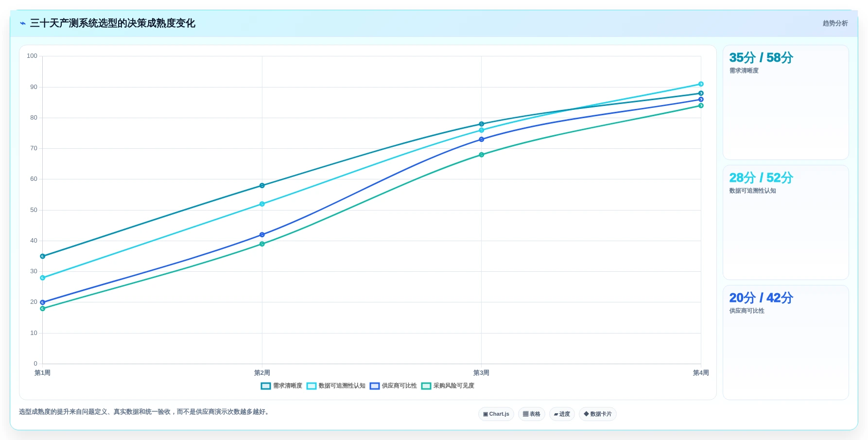The width and height of the screenshot is (868, 440).
Task: Open the 供应商可比性 20分 / 42分 card
Action: tap(786, 343)
